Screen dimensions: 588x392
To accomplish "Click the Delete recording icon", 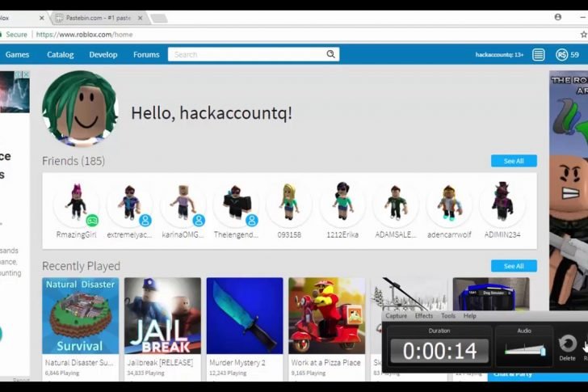I will coord(568,344).
